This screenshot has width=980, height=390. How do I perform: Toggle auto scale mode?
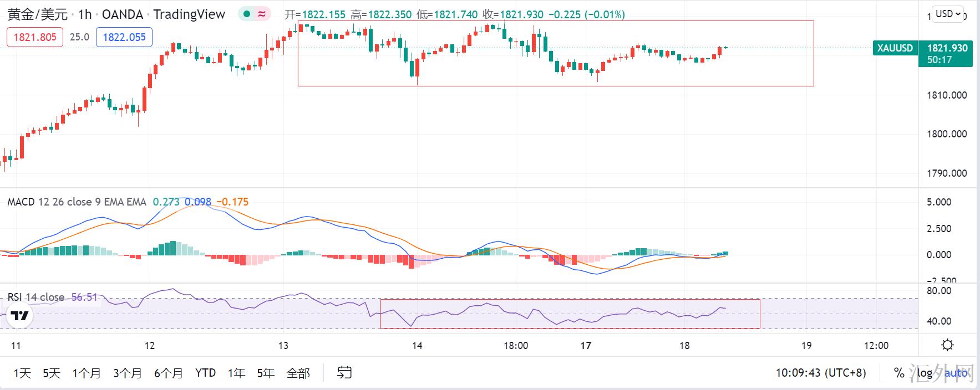point(956,373)
